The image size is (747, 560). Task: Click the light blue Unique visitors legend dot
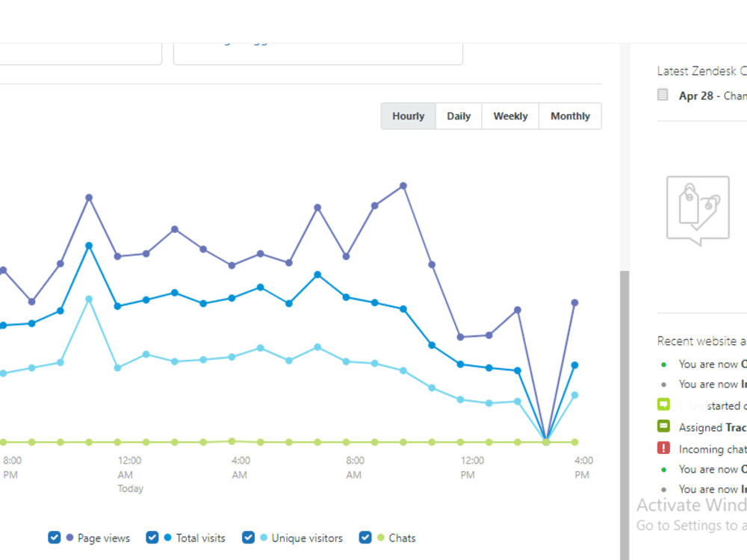click(264, 538)
